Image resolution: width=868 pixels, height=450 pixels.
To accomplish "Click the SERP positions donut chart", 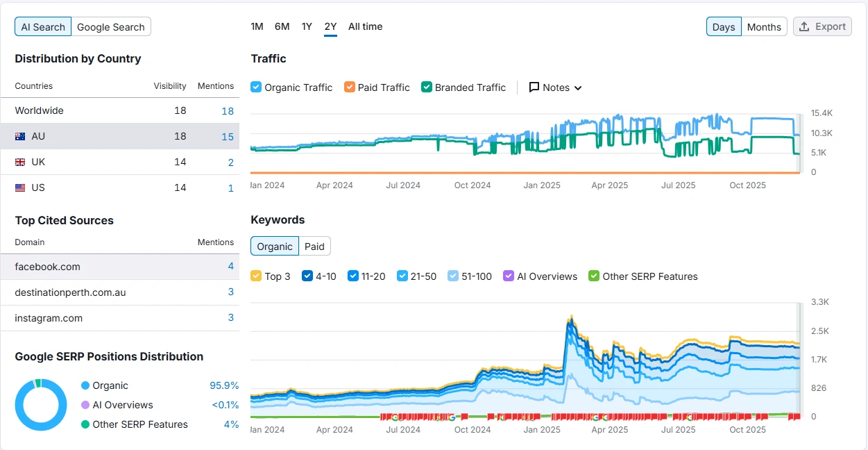I will click(x=40, y=405).
